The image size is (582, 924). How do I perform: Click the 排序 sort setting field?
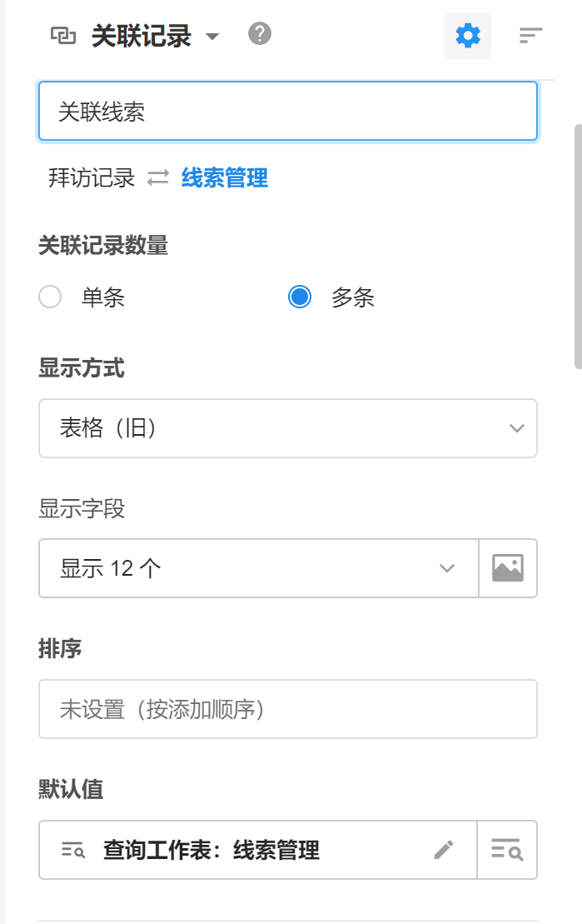click(287, 709)
